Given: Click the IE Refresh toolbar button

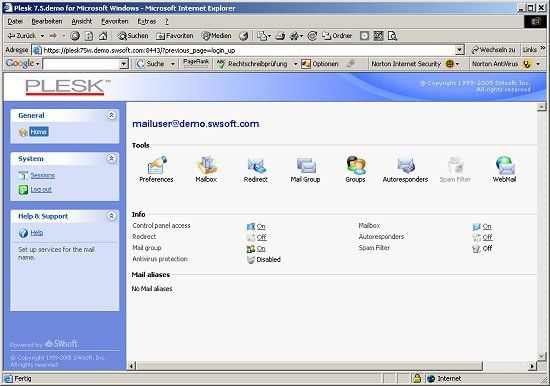Looking at the screenshot, I should click(89, 36).
